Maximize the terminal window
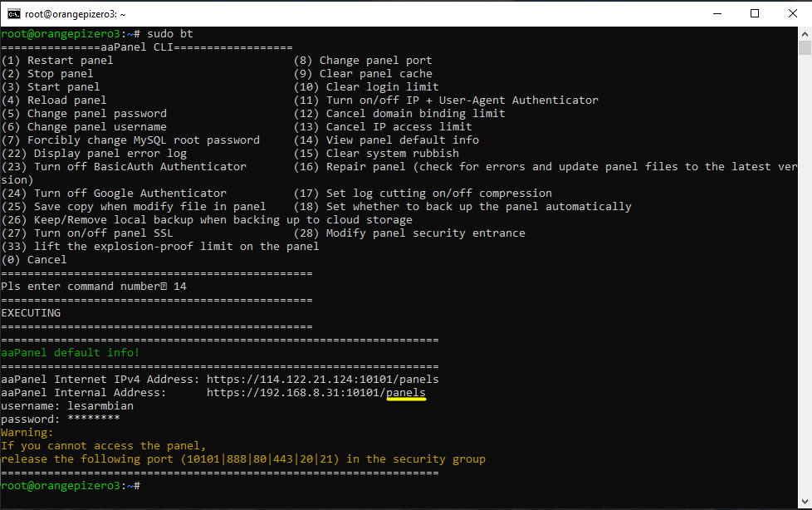The width and height of the screenshot is (812, 510). pos(754,13)
